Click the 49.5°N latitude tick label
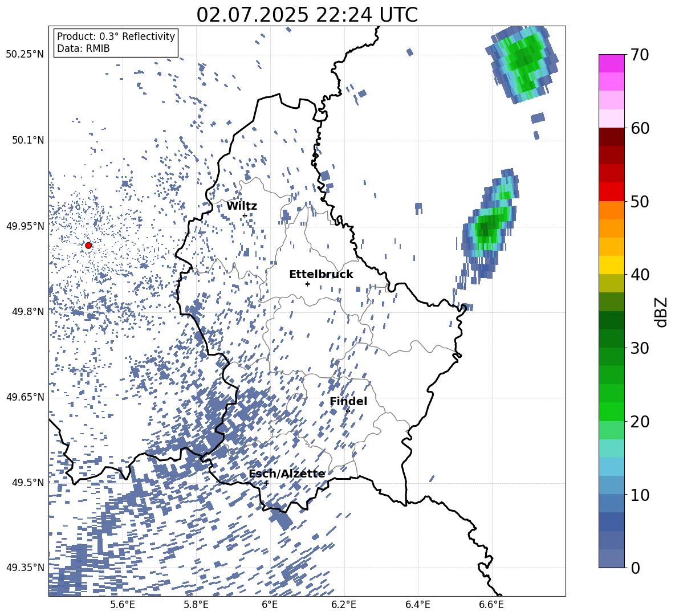This screenshot has height=616, width=675. (27, 483)
